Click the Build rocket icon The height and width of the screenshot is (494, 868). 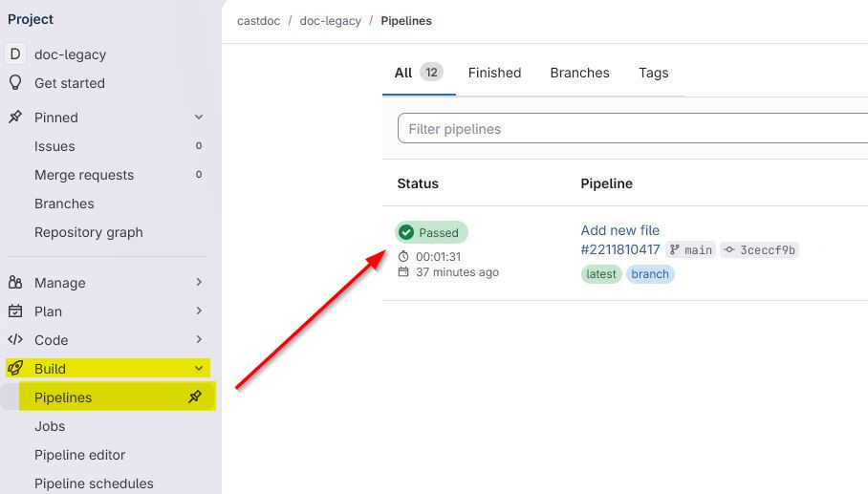pyautogui.click(x=15, y=369)
